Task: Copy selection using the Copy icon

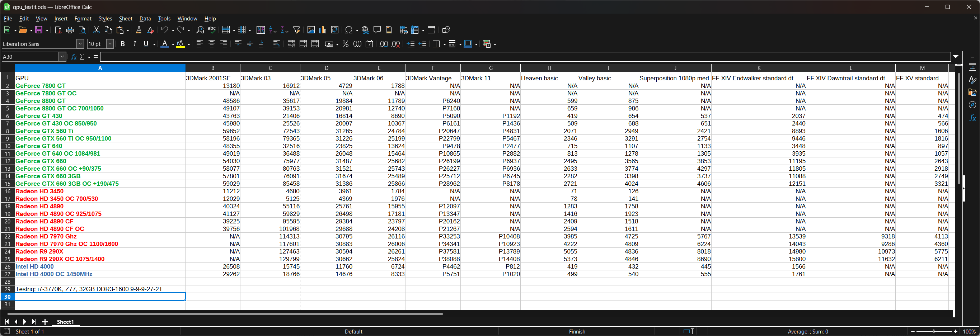Action: pyautogui.click(x=108, y=30)
